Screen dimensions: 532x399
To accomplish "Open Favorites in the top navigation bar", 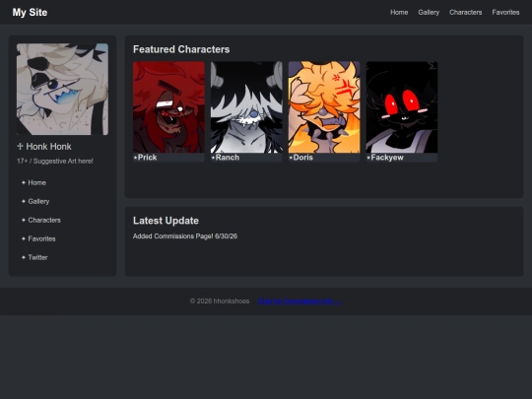I will 505,12.
